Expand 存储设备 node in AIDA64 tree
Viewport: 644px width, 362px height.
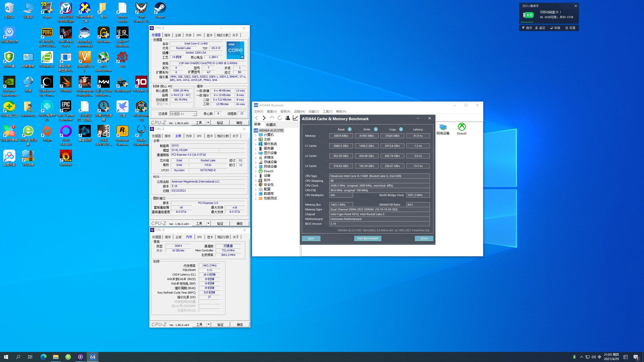tap(256, 162)
